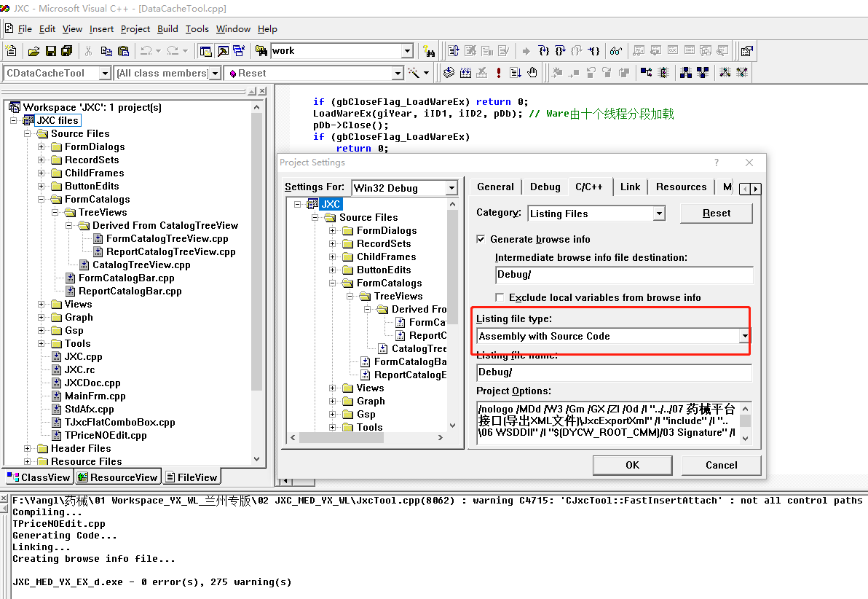This screenshot has width=868, height=599.
Task: Toggle breakpoint using the hand icon
Action: [x=532, y=73]
